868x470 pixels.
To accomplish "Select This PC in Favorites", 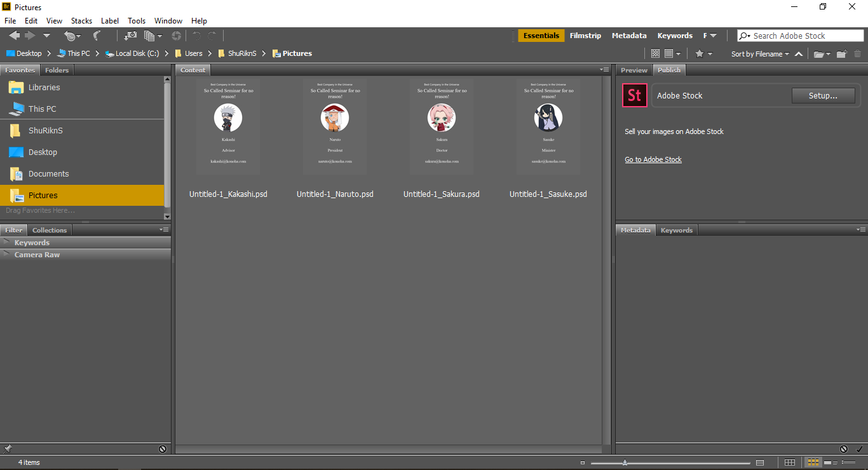I will pos(82,109).
